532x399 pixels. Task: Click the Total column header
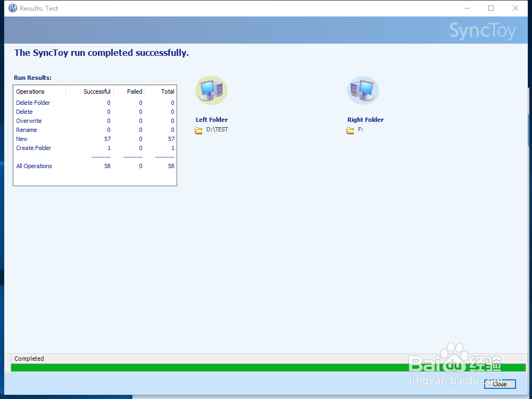pyautogui.click(x=161, y=92)
